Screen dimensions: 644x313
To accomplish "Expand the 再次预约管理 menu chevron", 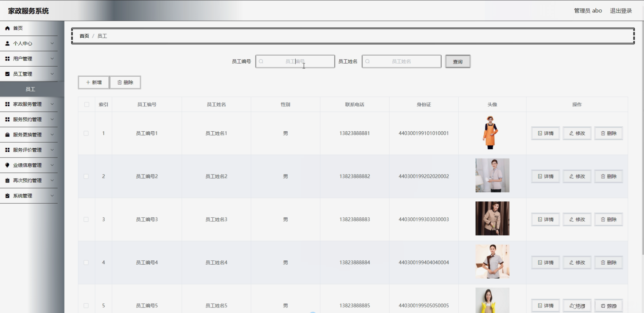I will pos(52,180).
